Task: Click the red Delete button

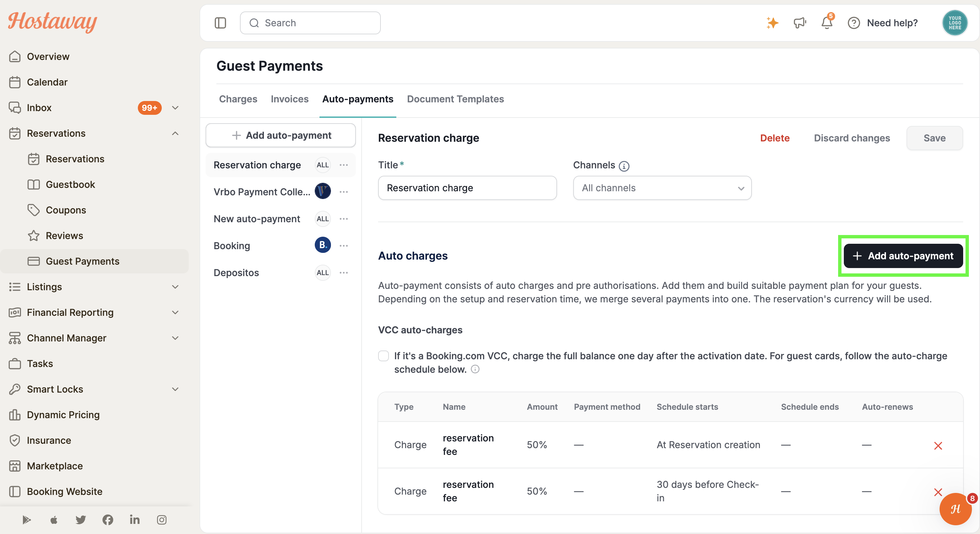Action: [774, 138]
